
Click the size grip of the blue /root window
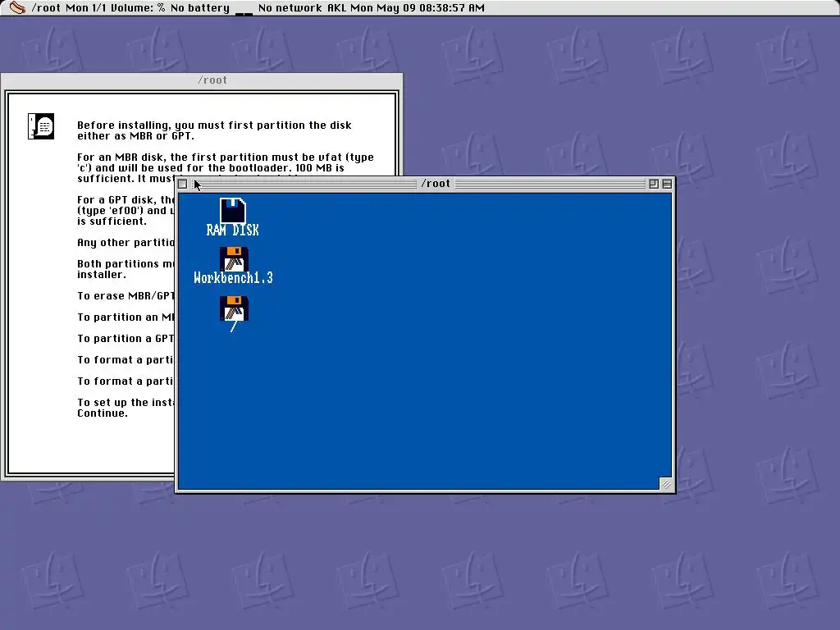665,484
